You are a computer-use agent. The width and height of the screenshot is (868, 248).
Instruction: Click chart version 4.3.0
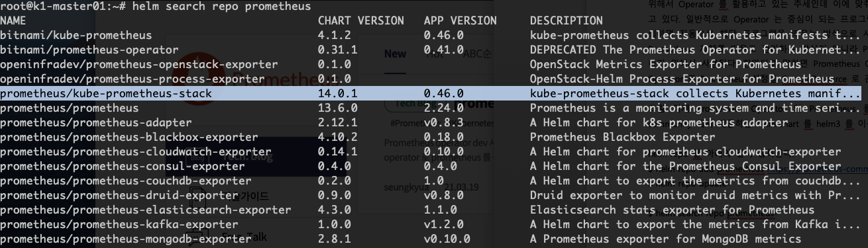(335, 210)
